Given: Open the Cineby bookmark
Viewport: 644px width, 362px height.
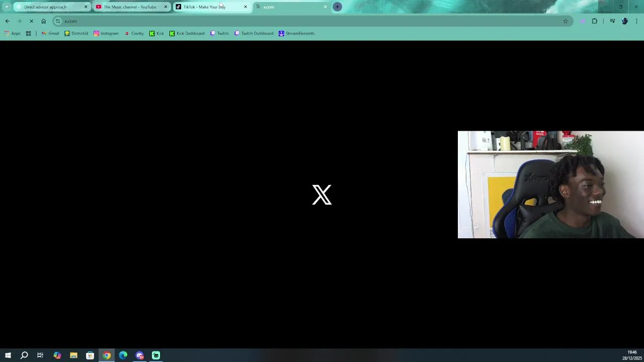Looking at the screenshot, I should (x=134, y=33).
